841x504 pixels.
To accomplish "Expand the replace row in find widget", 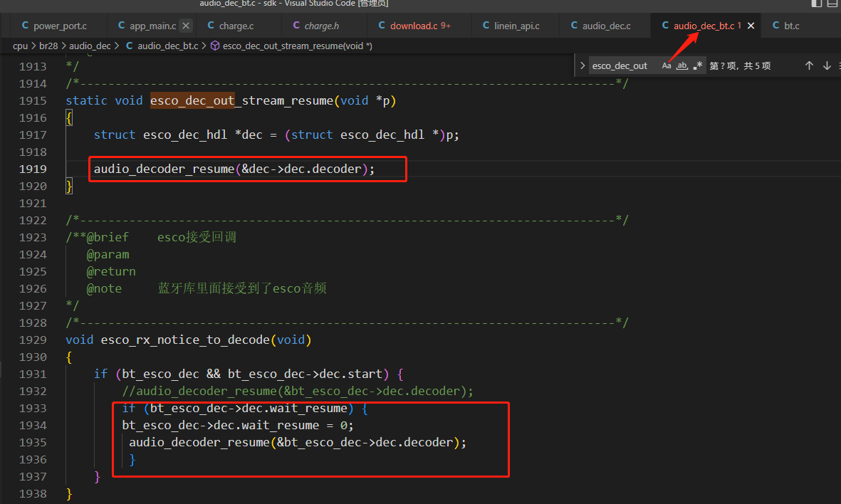I will 582,65.
